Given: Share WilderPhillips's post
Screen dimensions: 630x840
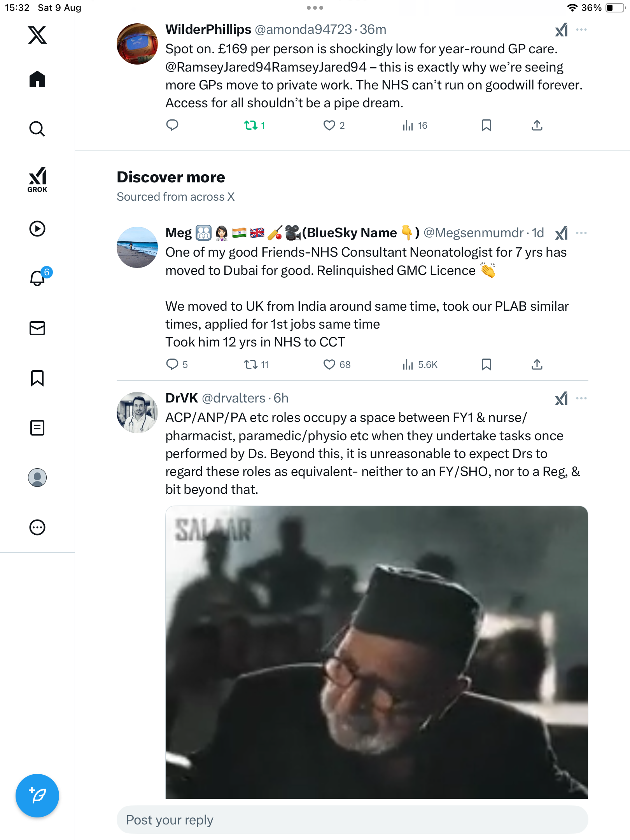Looking at the screenshot, I should (537, 125).
